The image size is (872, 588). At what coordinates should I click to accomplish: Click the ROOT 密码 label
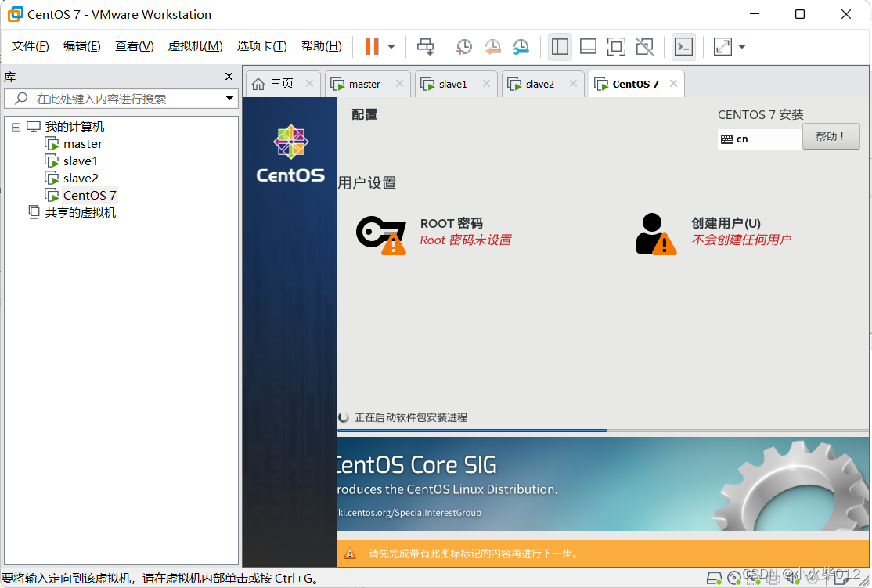point(451,224)
